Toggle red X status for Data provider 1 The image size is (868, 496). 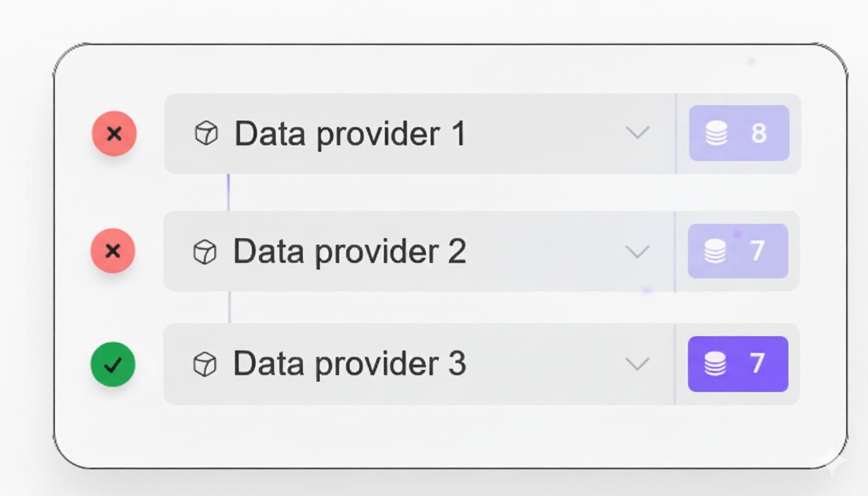pos(114,134)
